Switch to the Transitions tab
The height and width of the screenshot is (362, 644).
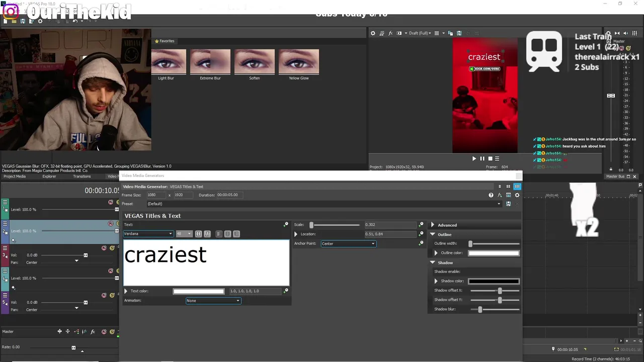pyautogui.click(x=82, y=176)
